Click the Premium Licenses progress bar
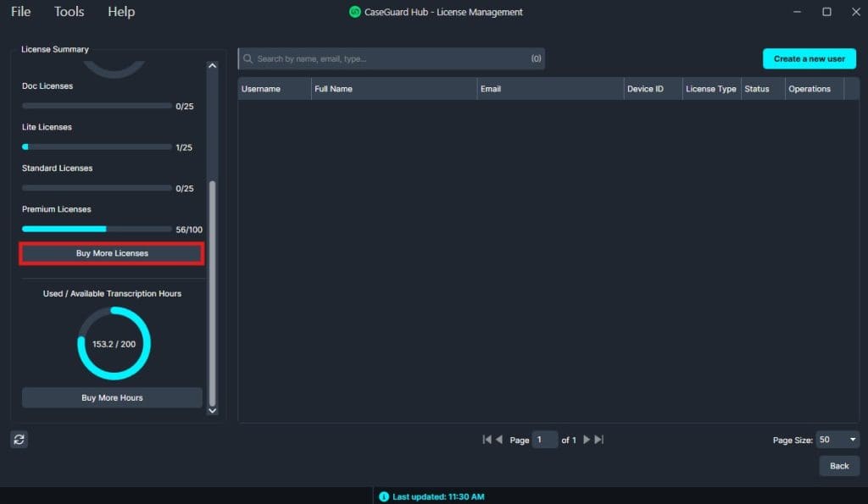The width and height of the screenshot is (868, 504). [x=97, y=230]
